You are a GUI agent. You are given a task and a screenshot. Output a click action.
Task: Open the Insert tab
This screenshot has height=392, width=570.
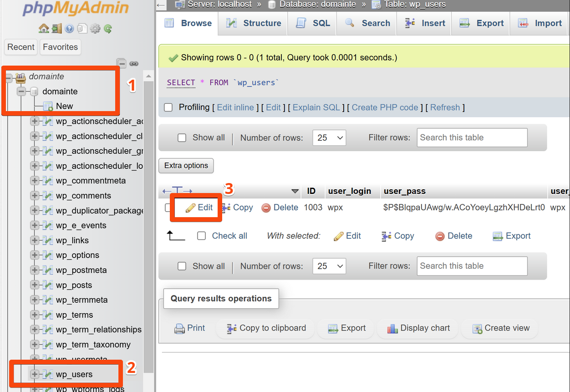coord(424,23)
